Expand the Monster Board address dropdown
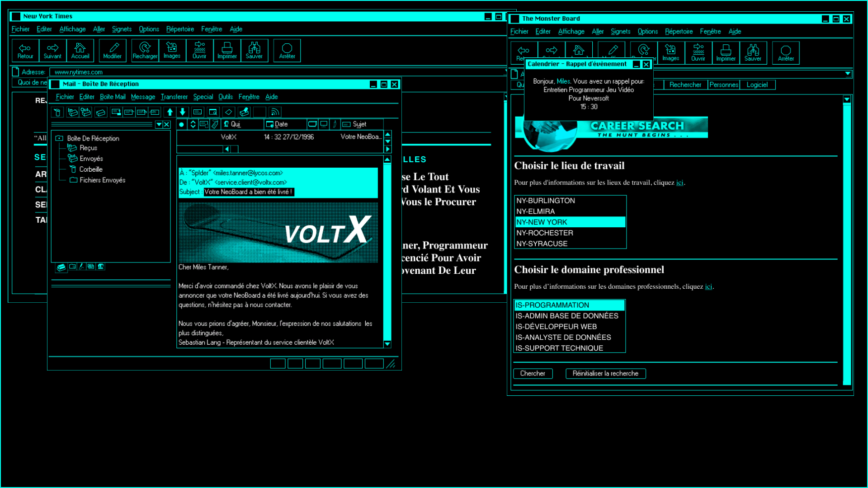Screen dimensions: 868x488 click(x=848, y=74)
